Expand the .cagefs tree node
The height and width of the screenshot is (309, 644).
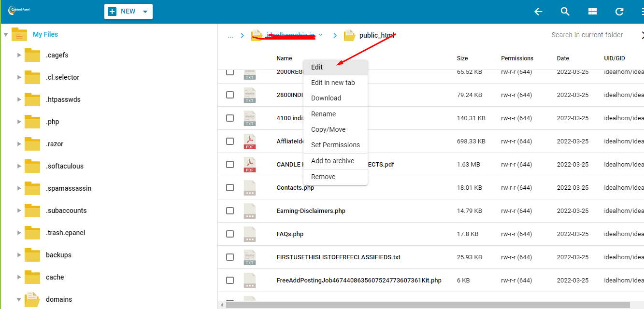pos(19,55)
